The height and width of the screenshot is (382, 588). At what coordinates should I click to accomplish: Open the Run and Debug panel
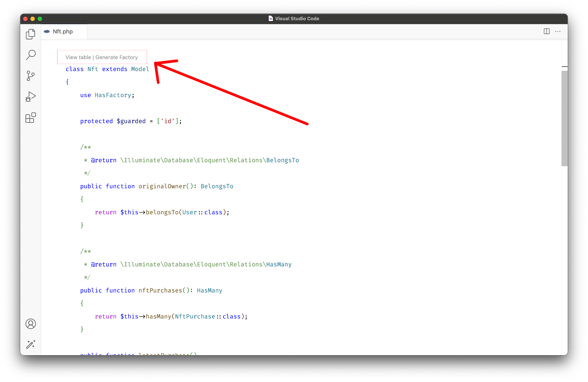point(31,97)
